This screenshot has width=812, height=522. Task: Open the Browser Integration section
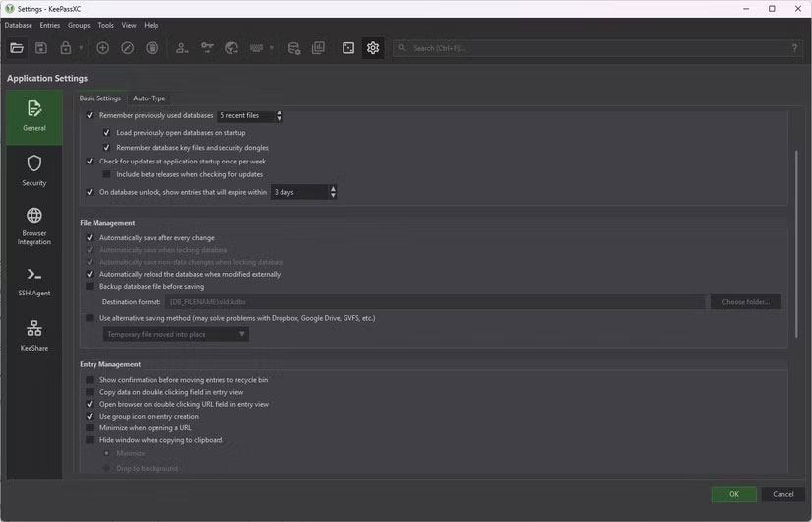(34, 226)
